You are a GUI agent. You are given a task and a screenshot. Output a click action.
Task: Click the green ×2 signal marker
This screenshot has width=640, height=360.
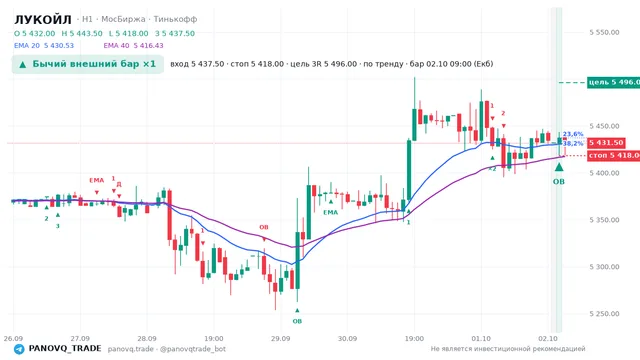click(492, 169)
